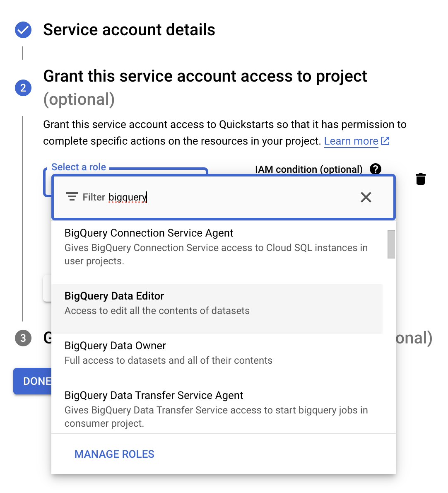Image resolution: width=448 pixels, height=493 pixels.
Task: Clear the filter using the X icon
Action: tap(366, 197)
